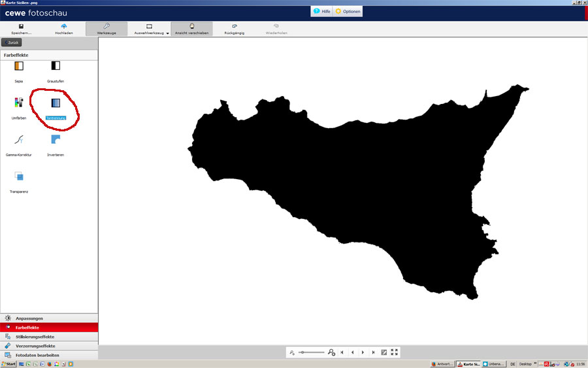Expand the Stilisierungseffekte section

point(49,337)
